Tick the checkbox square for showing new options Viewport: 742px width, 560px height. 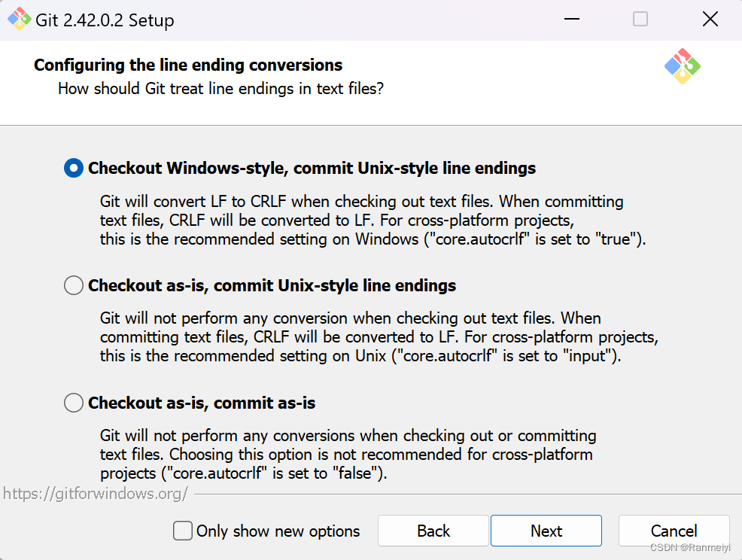[183, 531]
